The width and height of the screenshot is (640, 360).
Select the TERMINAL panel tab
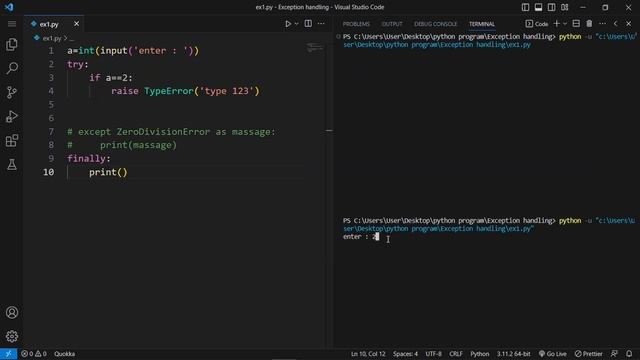[482, 24]
